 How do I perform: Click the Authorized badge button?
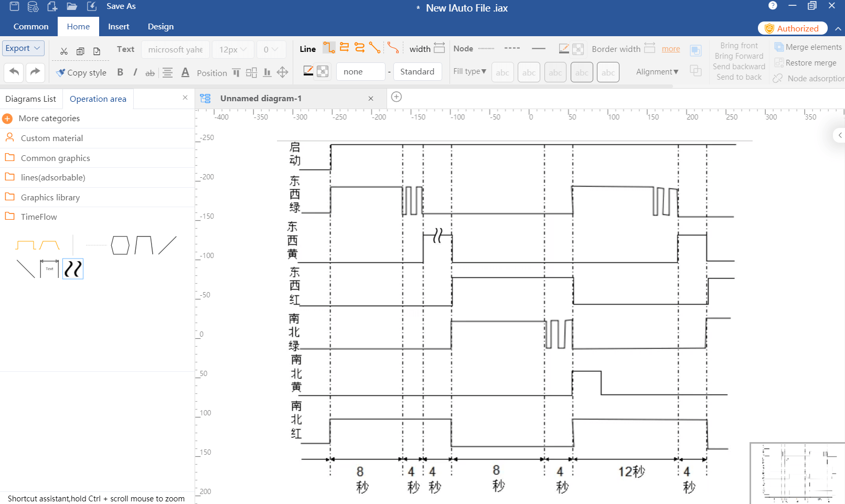tap(793, 28)
